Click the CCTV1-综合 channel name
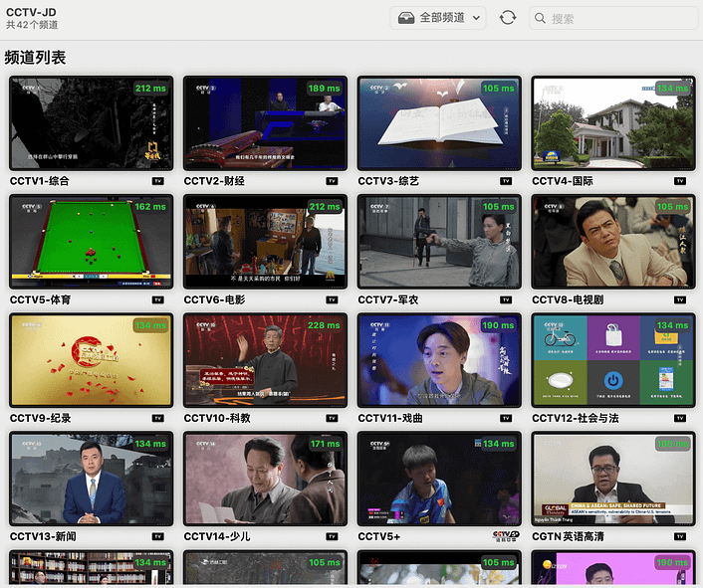703x588 pixels. 40,181
